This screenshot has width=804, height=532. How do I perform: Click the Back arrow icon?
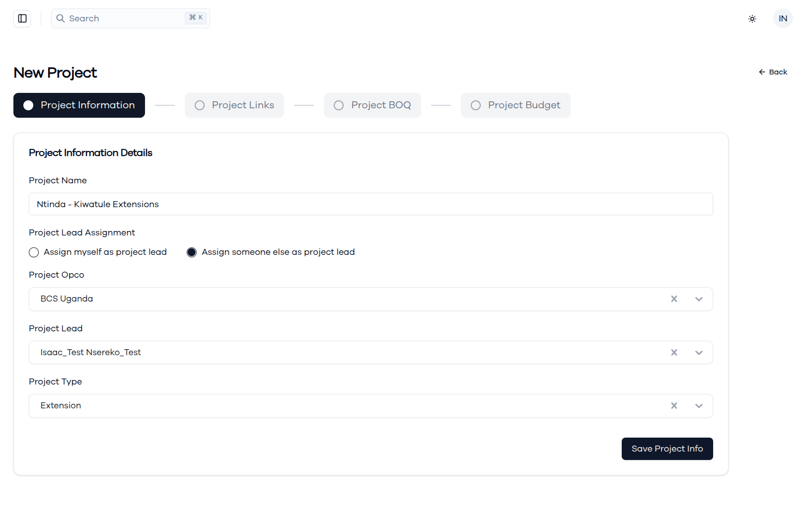pos(762,72)
